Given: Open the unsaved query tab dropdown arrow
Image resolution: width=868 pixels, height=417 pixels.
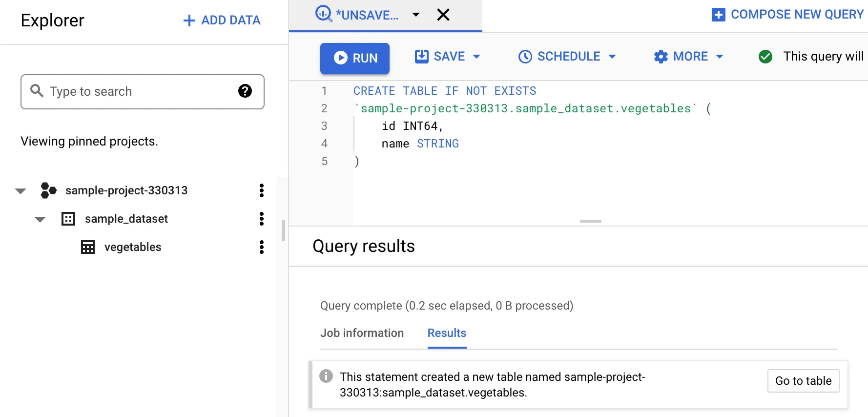Looking at the screenshot, I should [x=415, y=15].
